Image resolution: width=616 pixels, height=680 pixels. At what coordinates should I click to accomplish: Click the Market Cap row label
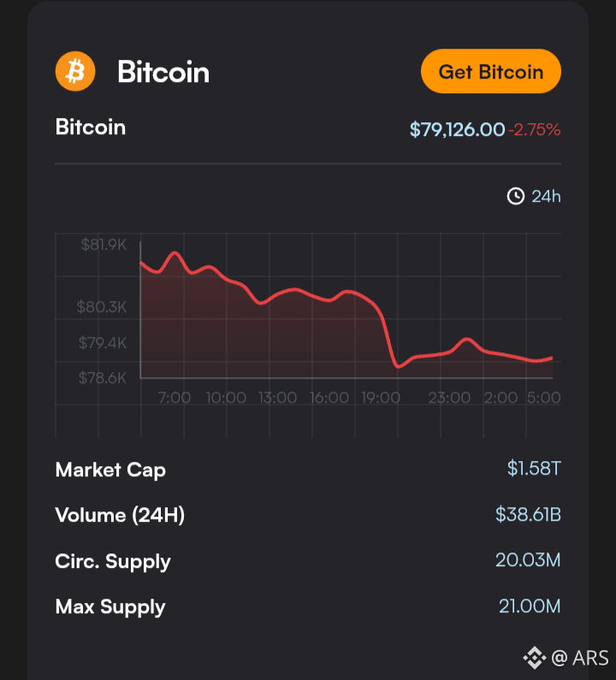pos(110,470)
